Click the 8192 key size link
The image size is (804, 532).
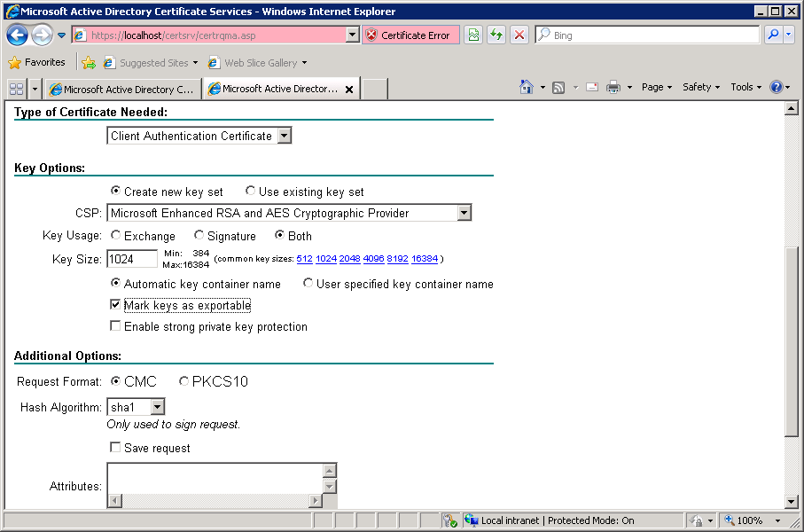coord(397,259)
